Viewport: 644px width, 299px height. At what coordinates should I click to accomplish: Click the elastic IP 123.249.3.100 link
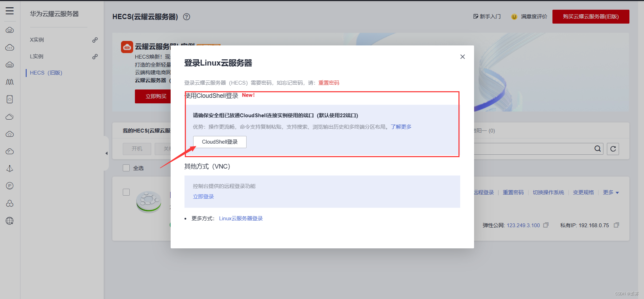(523, 225)
